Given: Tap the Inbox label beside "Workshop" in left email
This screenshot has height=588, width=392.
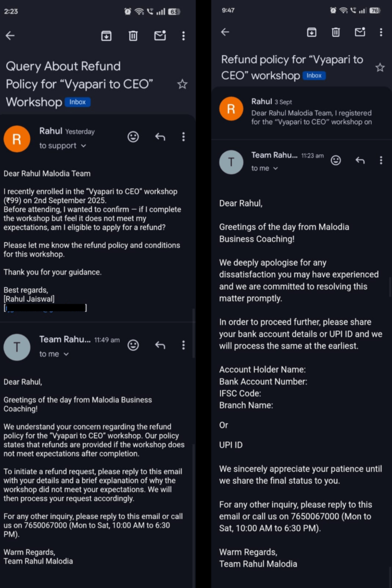Looking at the screenshot, I should [x=78, y=102].
